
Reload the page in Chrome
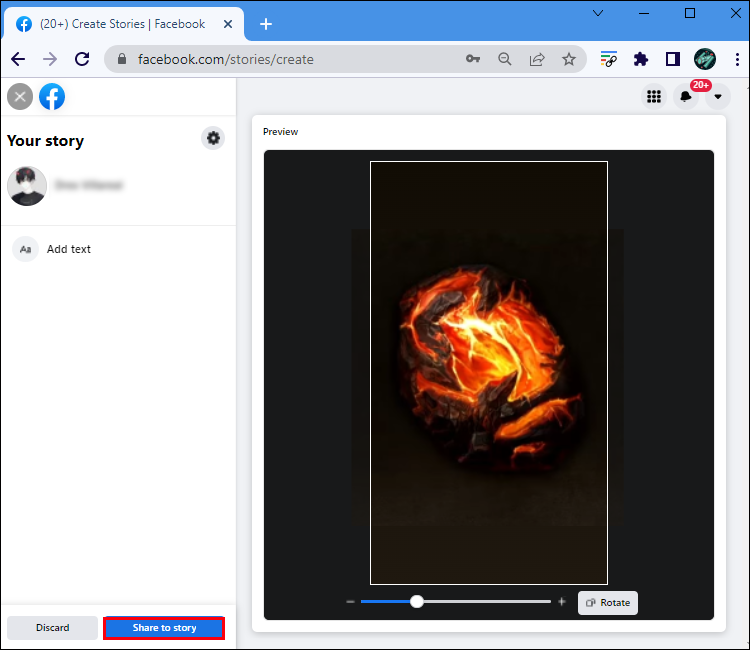(82, 59)
